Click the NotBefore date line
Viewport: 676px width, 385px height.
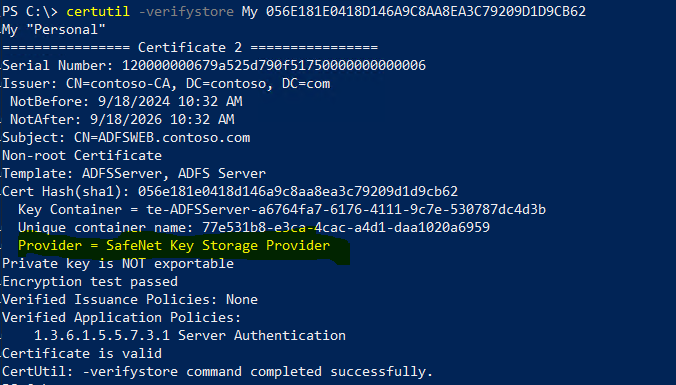pos(126,101)
